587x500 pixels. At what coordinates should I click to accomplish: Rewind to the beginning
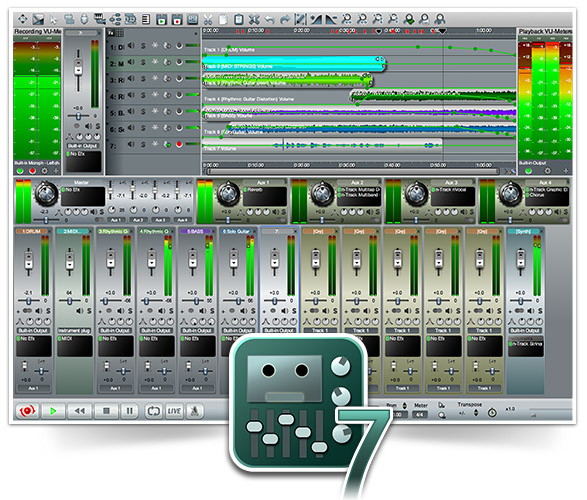point(79,411)
